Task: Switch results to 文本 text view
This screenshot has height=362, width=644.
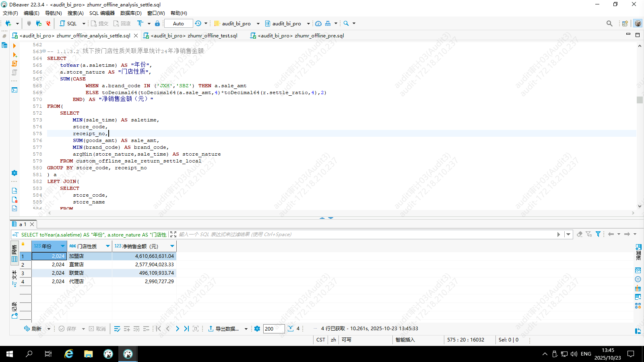Action: pos(14,275)
